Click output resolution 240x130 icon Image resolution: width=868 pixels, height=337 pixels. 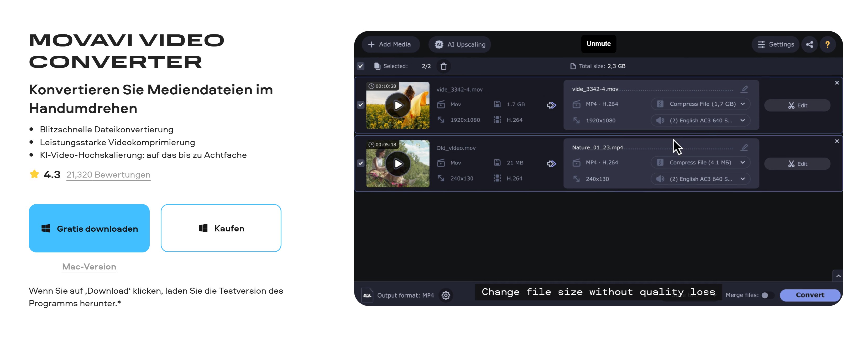(577, 179)
